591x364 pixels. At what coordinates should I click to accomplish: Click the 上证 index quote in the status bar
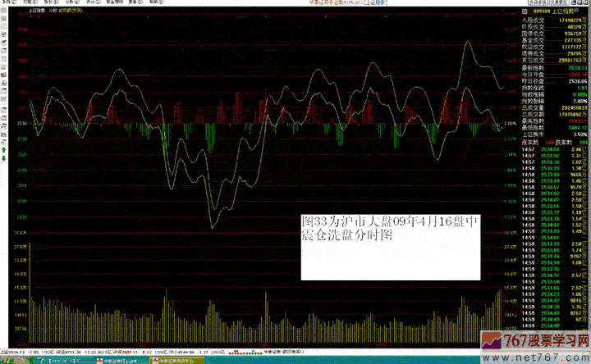(x=27, y=353)
